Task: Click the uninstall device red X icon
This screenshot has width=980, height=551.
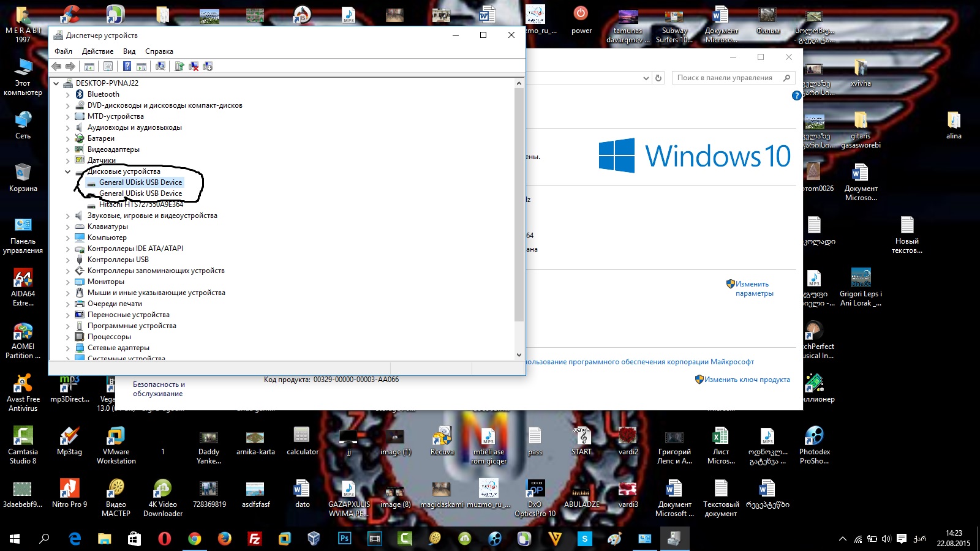Action: [194, 66]
